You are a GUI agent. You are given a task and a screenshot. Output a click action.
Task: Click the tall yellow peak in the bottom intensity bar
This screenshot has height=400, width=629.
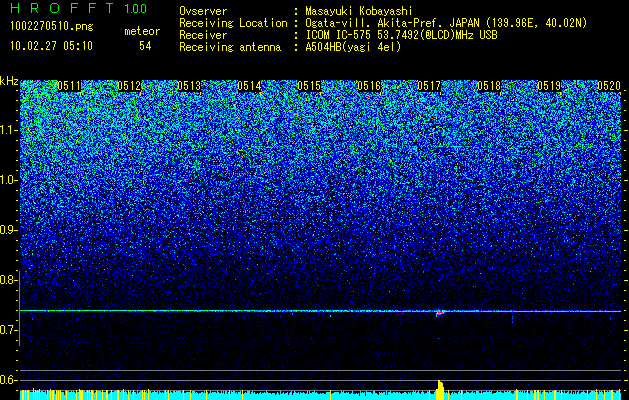440,390
